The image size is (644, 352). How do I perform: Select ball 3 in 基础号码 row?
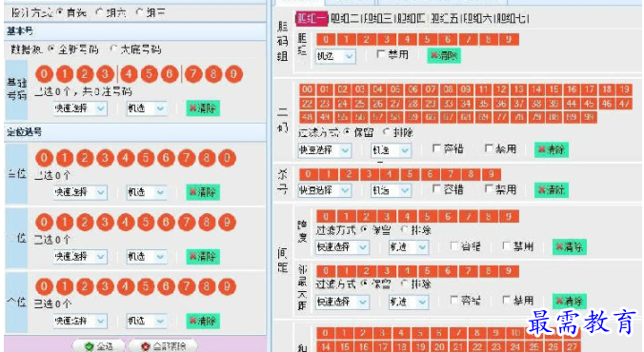[105, 74]
